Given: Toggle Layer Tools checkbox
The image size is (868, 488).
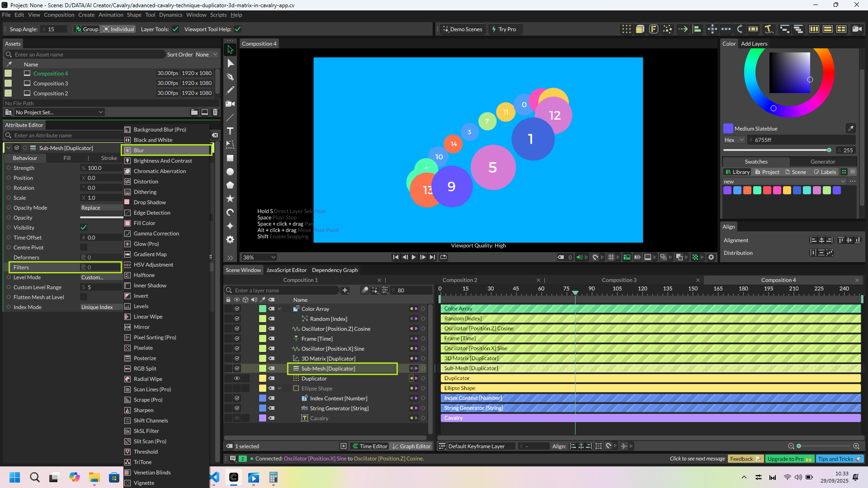Looking at the screenshot, I should pos(175,29).
